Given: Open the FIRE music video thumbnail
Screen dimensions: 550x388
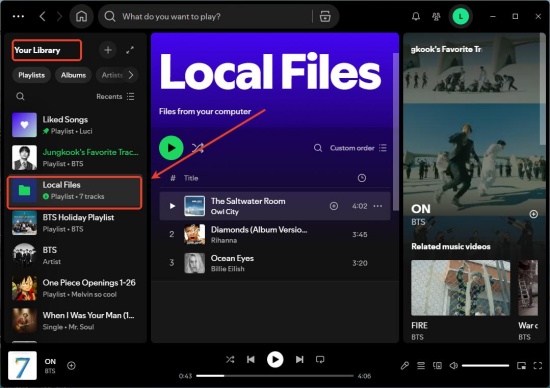Looking at the screenshot, I should click(x=461, y=288).
